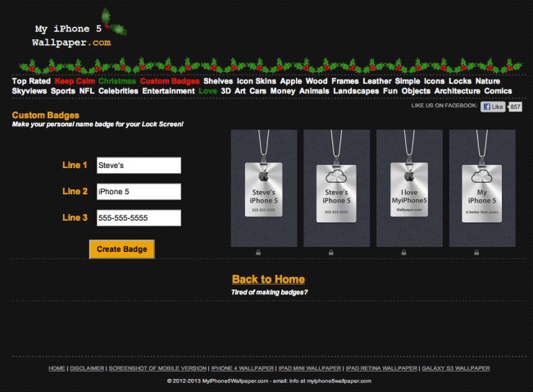Open the Top Rated category
The height and width of the screenshot is (392, 533).
[x=31, y=81]
